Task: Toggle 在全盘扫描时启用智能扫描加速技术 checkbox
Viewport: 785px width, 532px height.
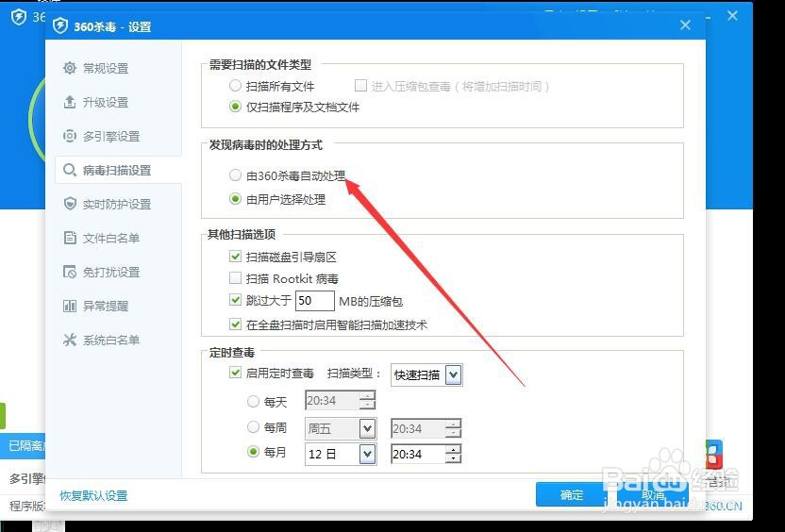Action: click(x=235, y=324)
